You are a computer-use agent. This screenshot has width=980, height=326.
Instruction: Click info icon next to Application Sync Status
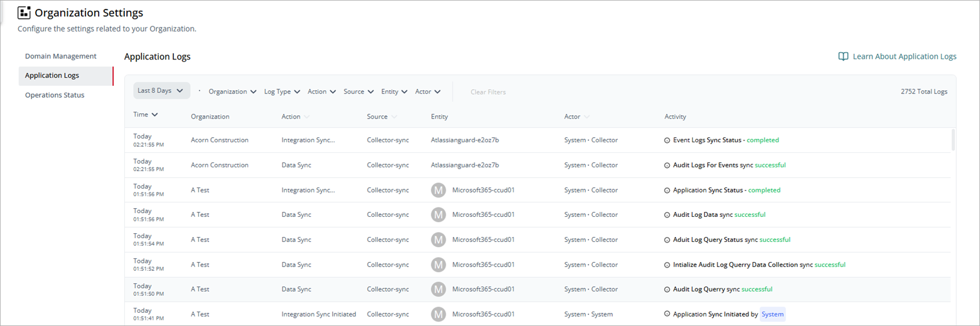click(x=667, y=190)
